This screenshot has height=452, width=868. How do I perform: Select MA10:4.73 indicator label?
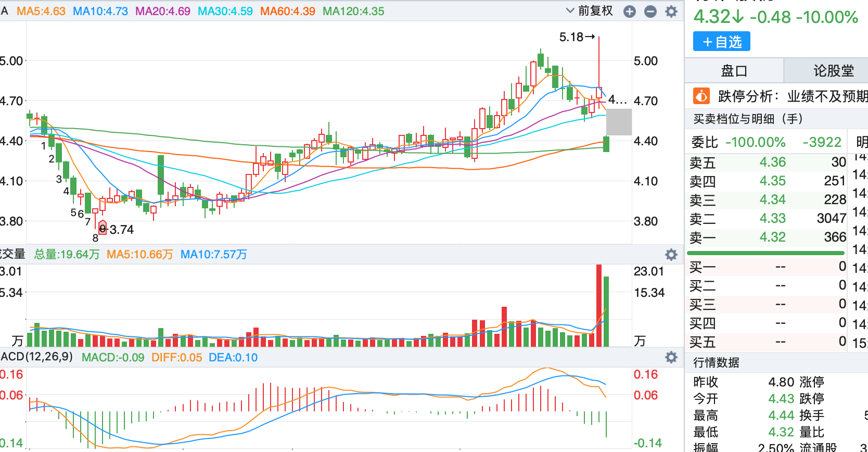pos(100,11)
